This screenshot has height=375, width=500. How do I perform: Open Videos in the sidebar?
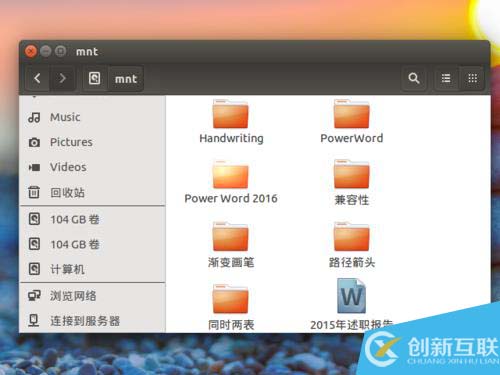68,167
